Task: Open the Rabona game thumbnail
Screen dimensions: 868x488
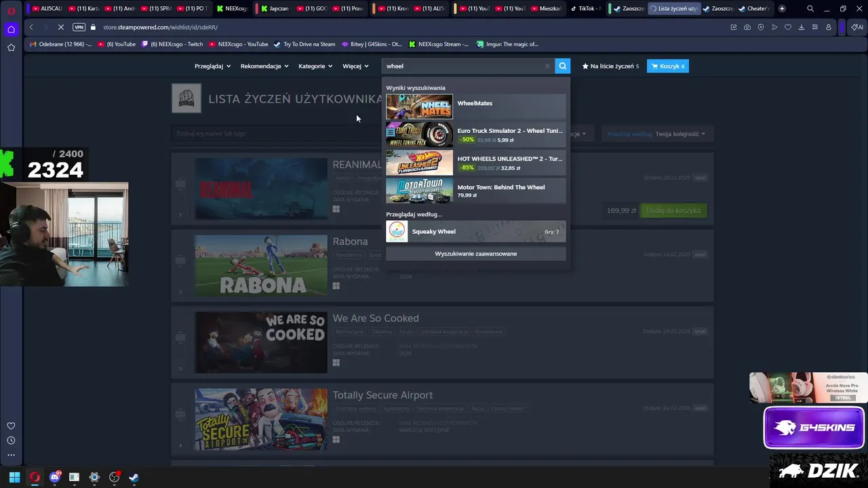Action: 261,265
